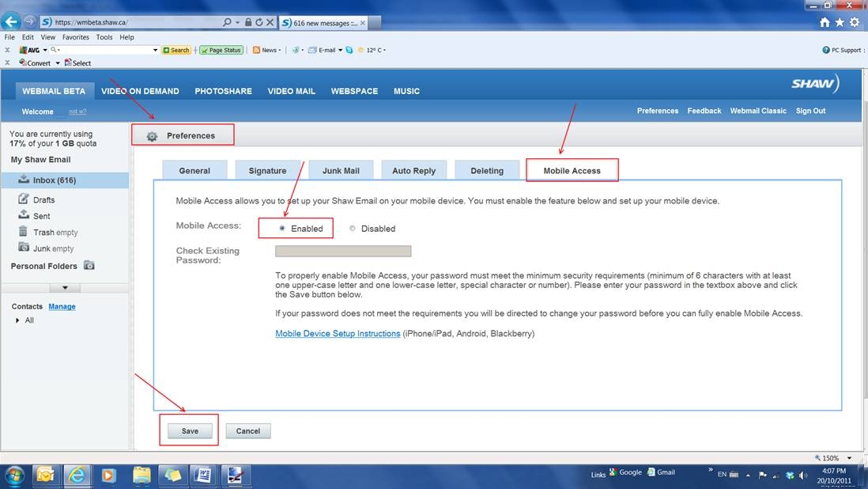Image resolution: width=868 pixels, height=489 pixels.
Task: Open Microsoft Word from the taskbar
Action: pyautogui.click(x=203, y=476)
